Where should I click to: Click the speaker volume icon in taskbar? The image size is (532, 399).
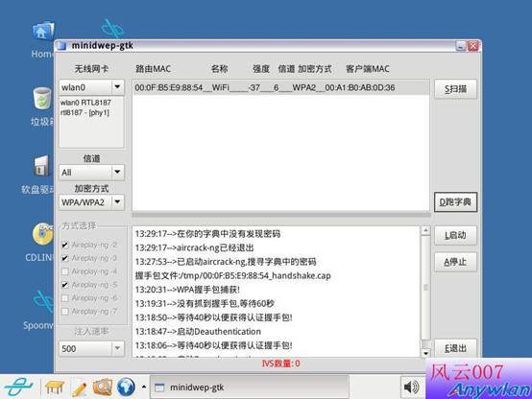coord(411,387)
